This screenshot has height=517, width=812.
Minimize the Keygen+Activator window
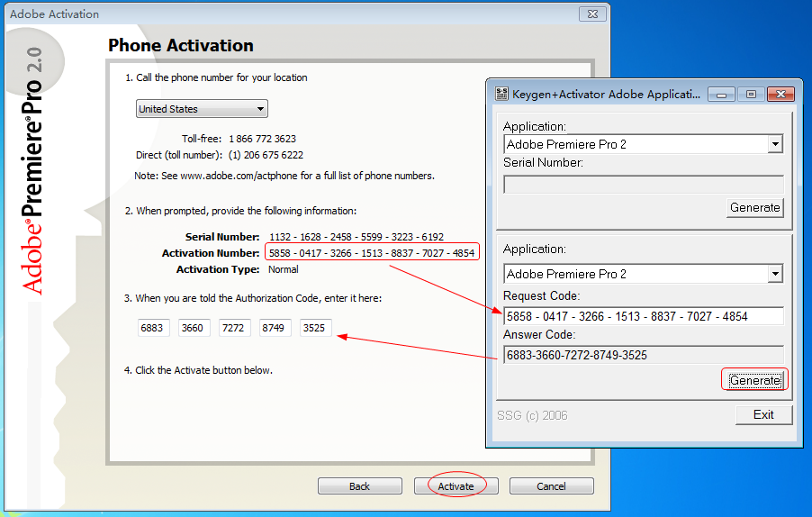click(722, 94)
